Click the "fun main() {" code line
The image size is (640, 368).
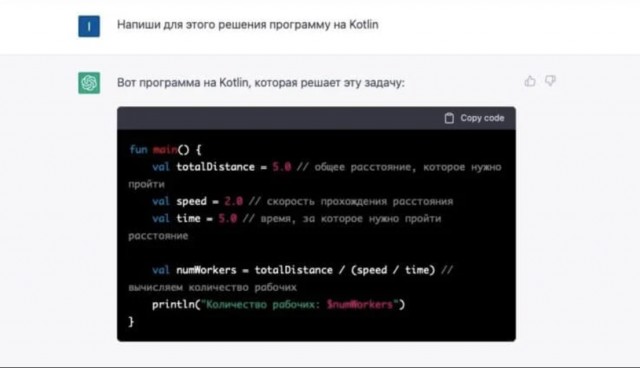click(165, 150)
